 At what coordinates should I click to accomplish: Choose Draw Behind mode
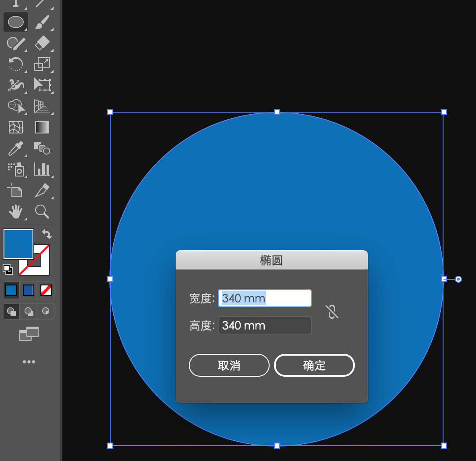pyautogui.click(x=29, y=311)
